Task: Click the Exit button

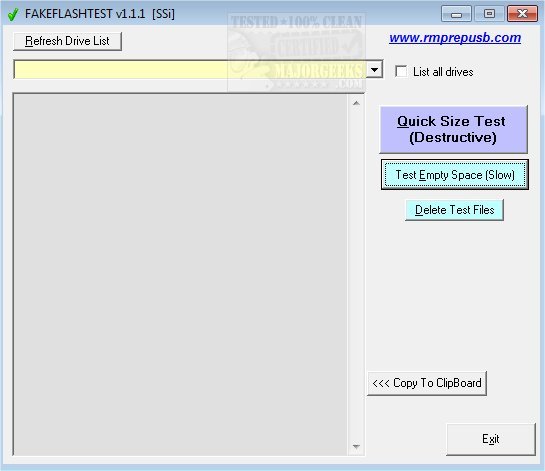Action: [x=491, y=439]
